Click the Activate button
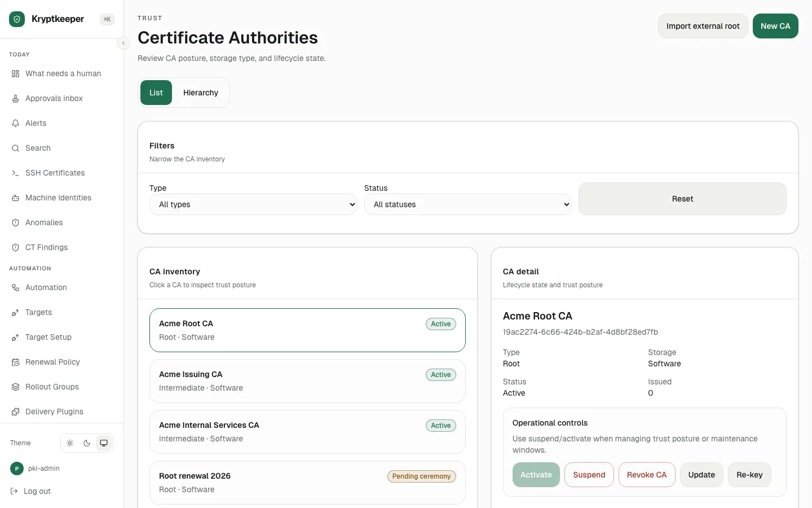 click(x=536, y=475)
